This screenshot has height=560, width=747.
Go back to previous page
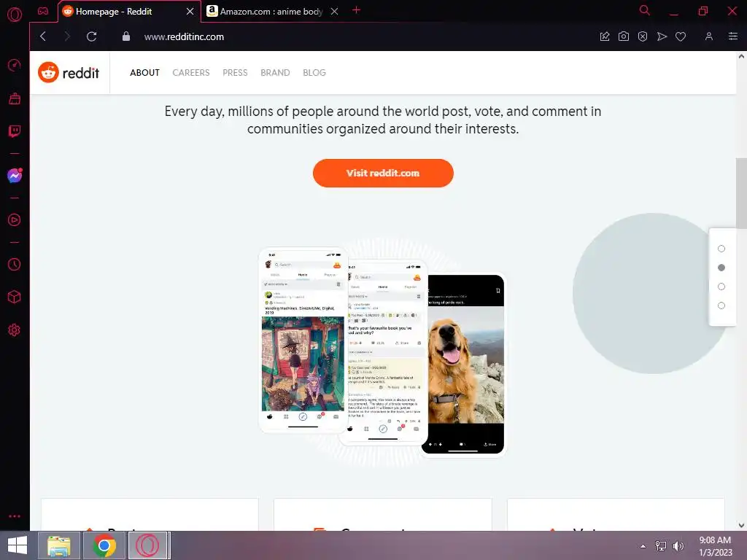click(43, 36)
